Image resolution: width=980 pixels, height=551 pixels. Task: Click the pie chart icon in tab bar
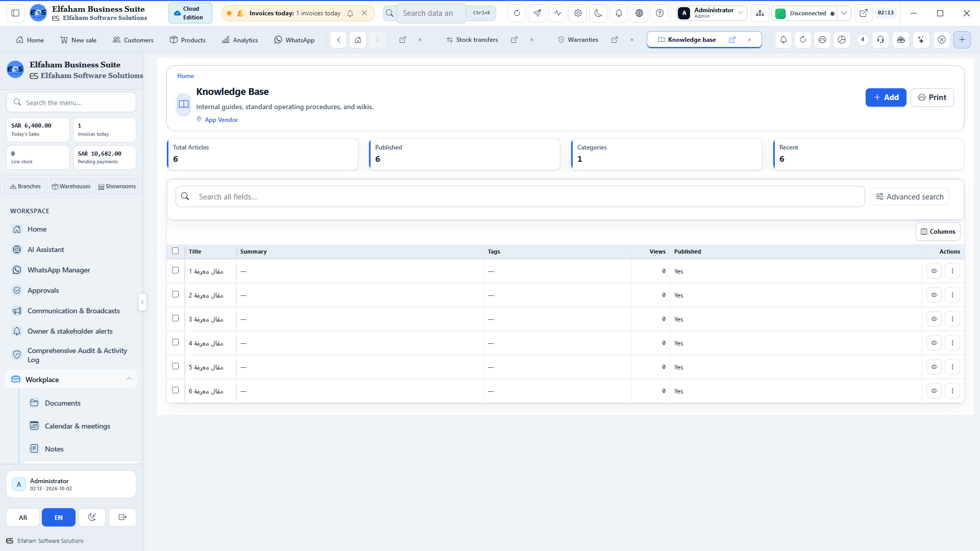(x=842, y=39)
